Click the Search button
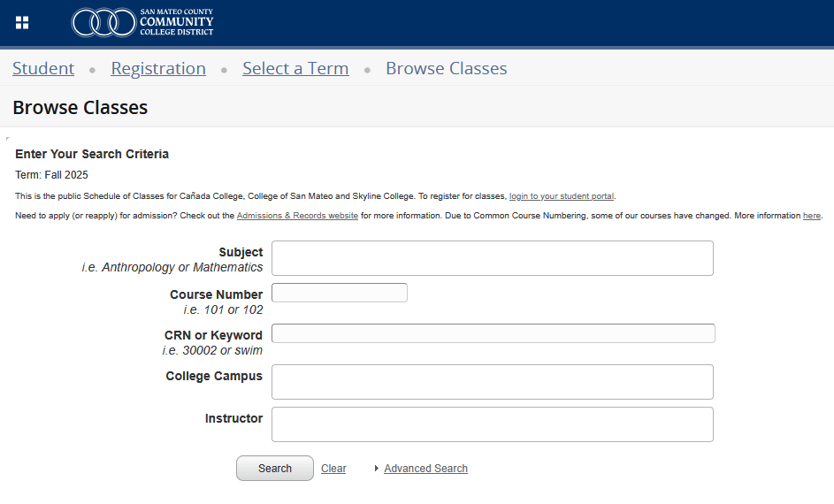 [275, 469]
